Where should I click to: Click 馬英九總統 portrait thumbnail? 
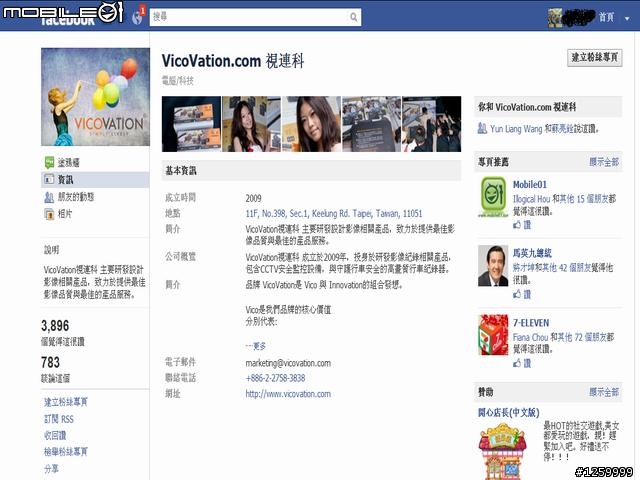pos(493,266)
